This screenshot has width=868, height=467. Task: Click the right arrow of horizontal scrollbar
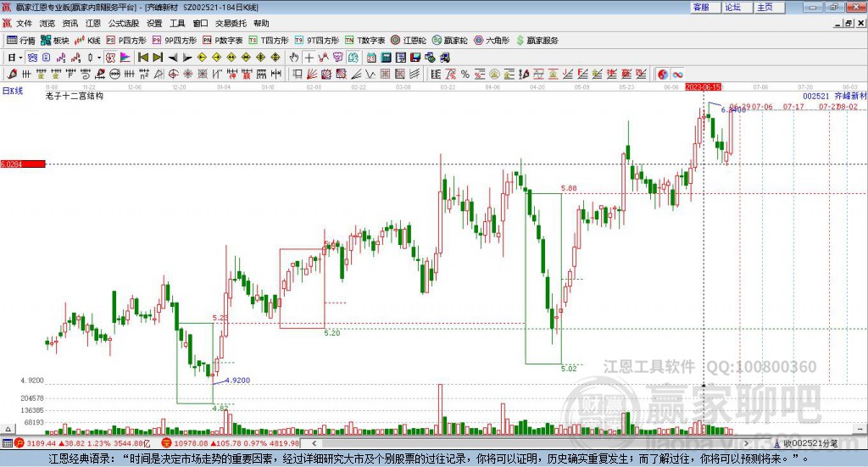(746, 443)
